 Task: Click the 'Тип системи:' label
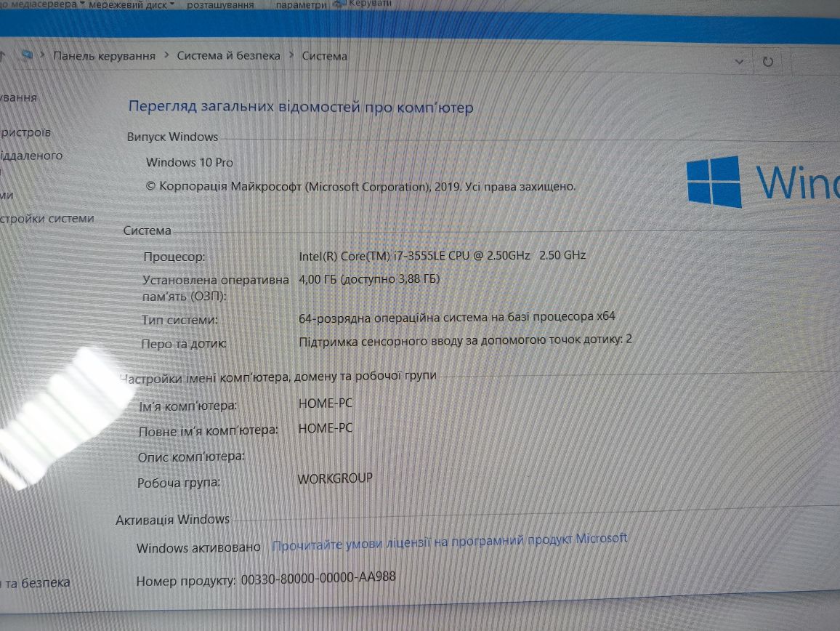[179, 320]
